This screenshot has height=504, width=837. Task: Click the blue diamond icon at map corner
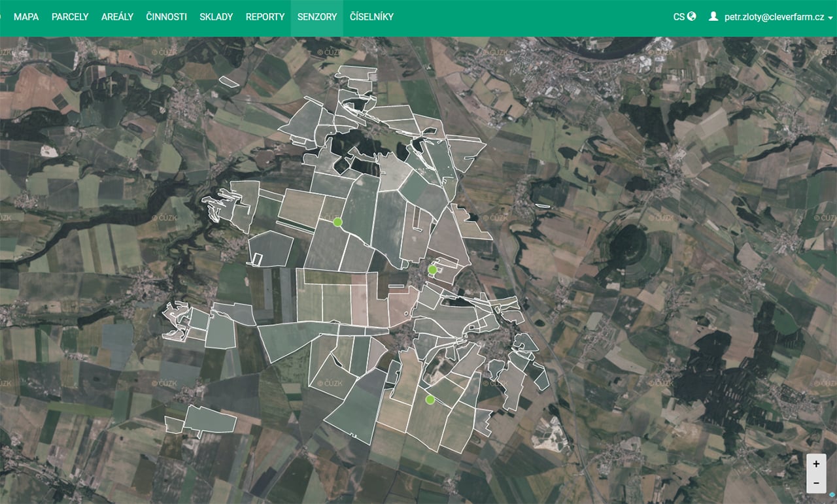832,494
